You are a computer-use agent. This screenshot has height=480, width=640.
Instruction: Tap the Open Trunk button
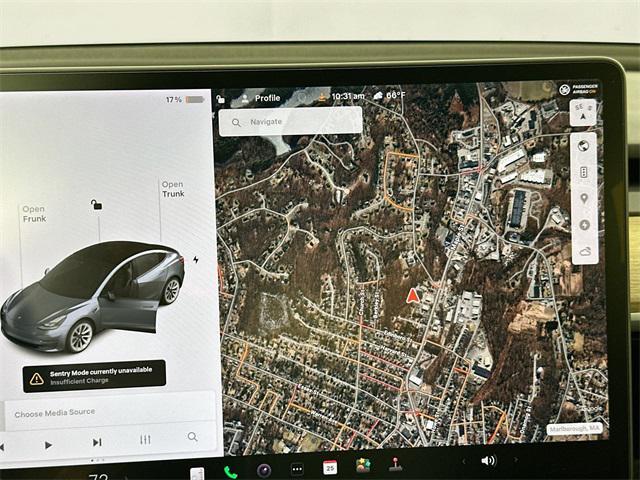pos(173,189)
